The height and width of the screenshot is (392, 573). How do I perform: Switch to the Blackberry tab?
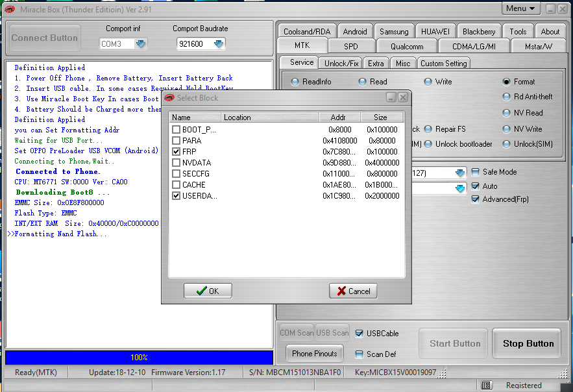tap(479, 31)
